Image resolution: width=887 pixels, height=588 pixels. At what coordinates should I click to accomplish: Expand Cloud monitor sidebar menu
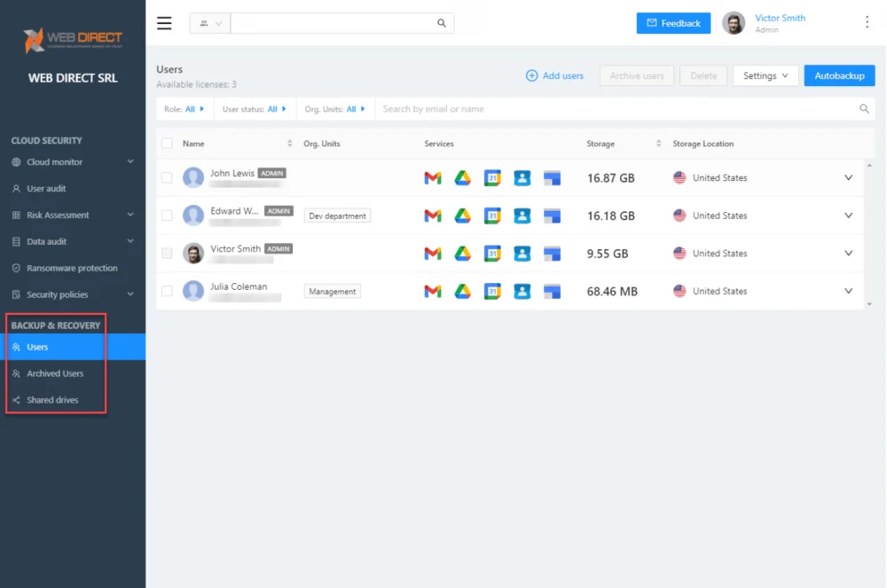click(73, 162)
